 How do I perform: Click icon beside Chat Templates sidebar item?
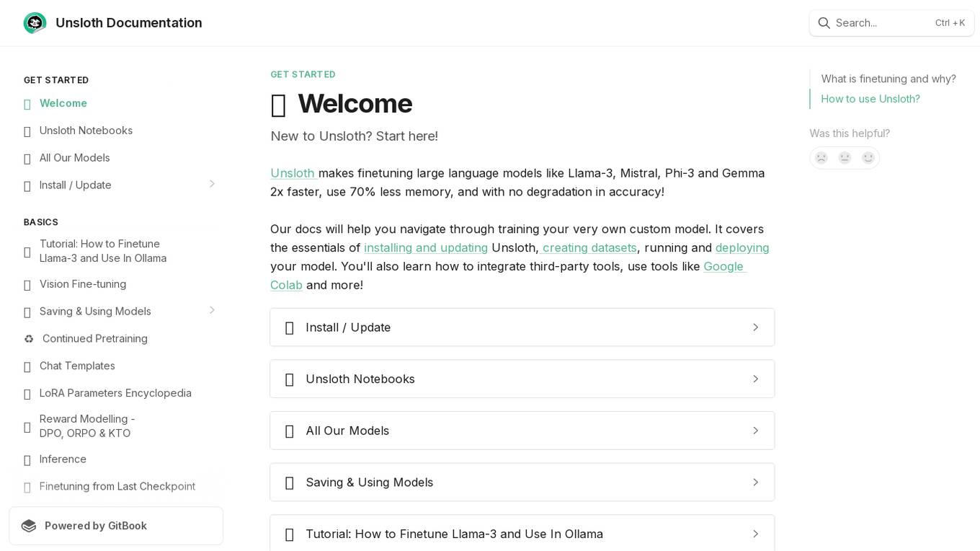[27, 366]
